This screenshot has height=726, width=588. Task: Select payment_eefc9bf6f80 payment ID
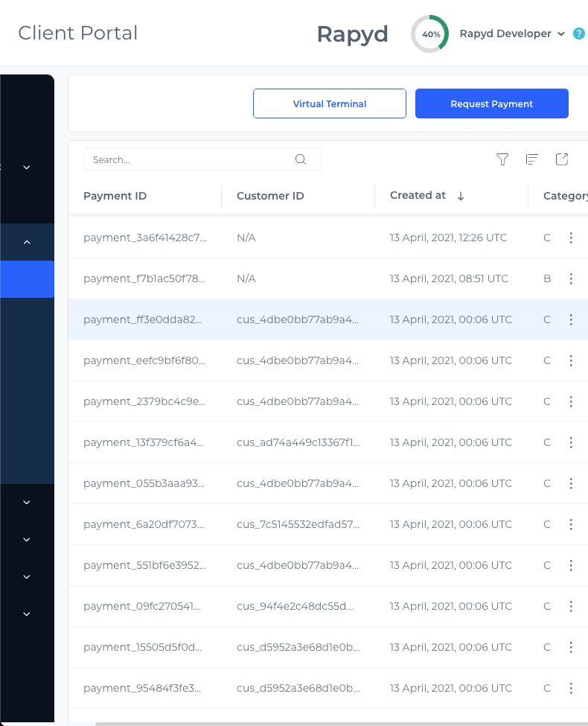144,360
